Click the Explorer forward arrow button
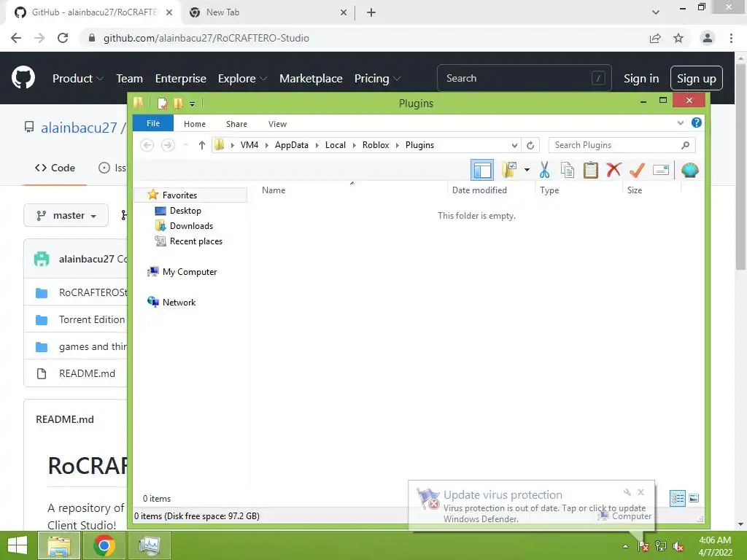The image size is (747, 560). pyautogui.click(x=168, y=145)
